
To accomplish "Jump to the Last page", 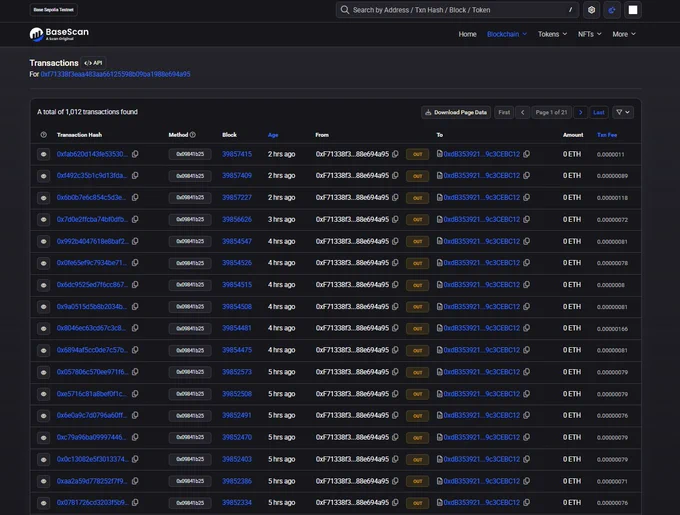I will point(599,112).
